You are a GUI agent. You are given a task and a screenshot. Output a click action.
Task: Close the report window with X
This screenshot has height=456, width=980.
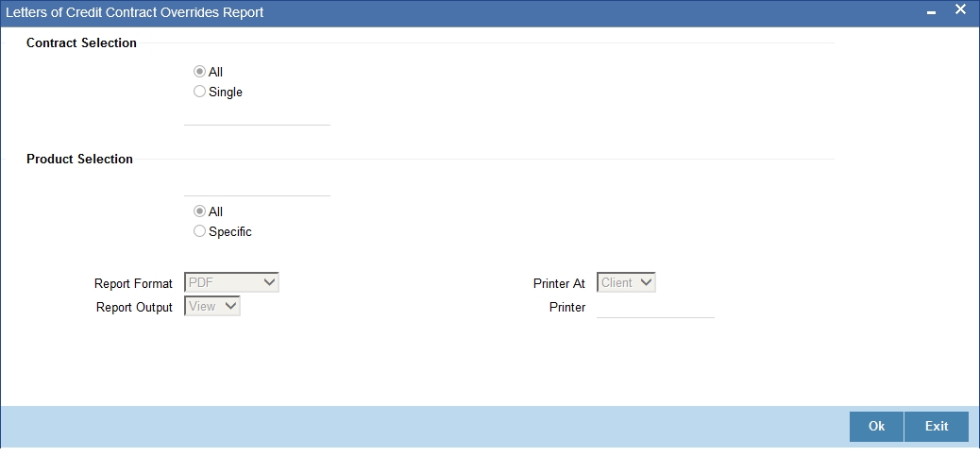[960, 10]
